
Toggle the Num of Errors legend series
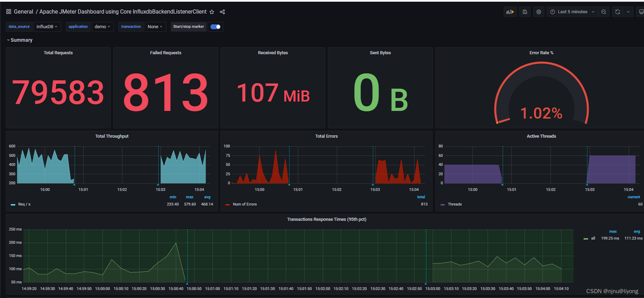click(245, 204)
